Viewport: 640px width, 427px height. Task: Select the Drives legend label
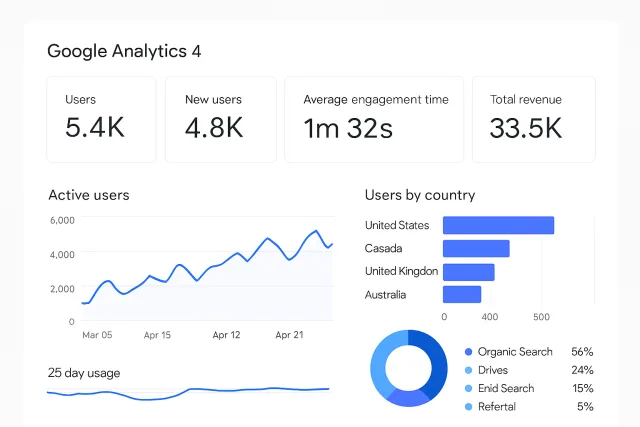pos(493,370)
